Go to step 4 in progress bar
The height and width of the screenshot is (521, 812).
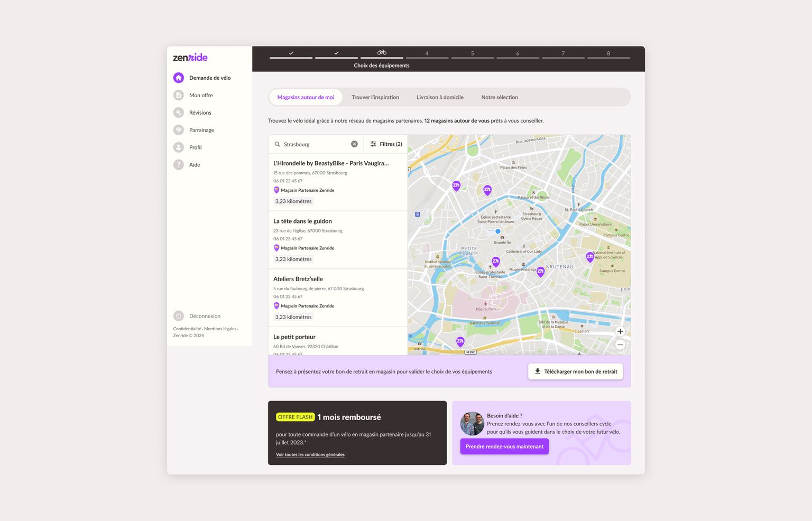[x=427, y=53]
